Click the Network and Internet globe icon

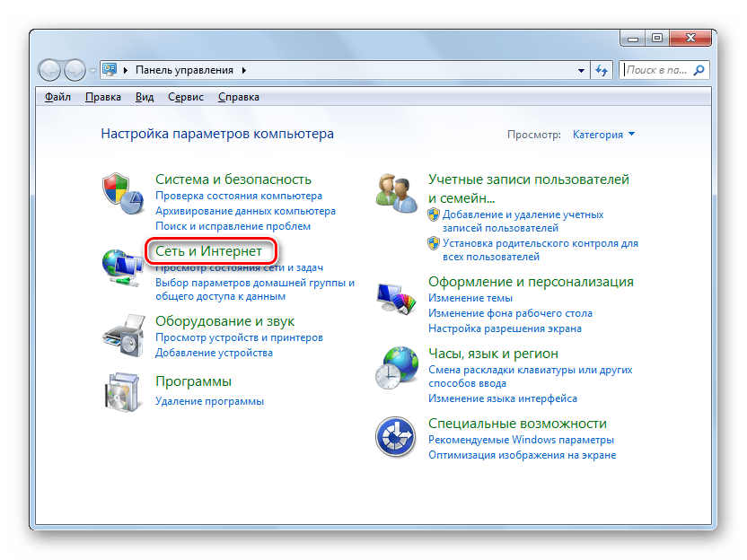[x=122, y=265]
